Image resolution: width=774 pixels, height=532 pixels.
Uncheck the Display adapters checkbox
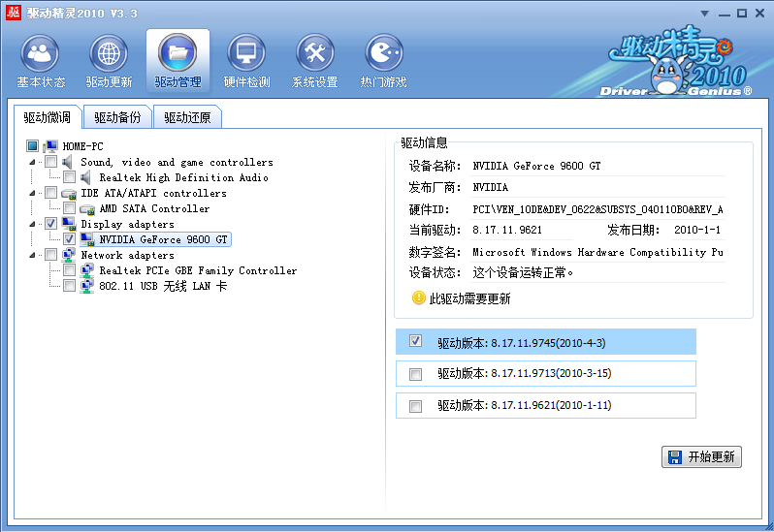coord(50,224)
